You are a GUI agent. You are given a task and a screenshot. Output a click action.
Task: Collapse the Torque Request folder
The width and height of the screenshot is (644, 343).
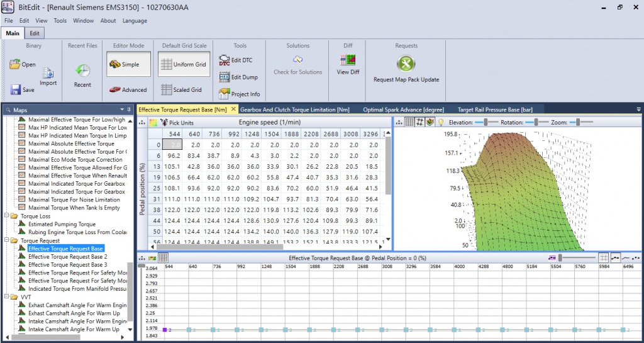(6, 240)
